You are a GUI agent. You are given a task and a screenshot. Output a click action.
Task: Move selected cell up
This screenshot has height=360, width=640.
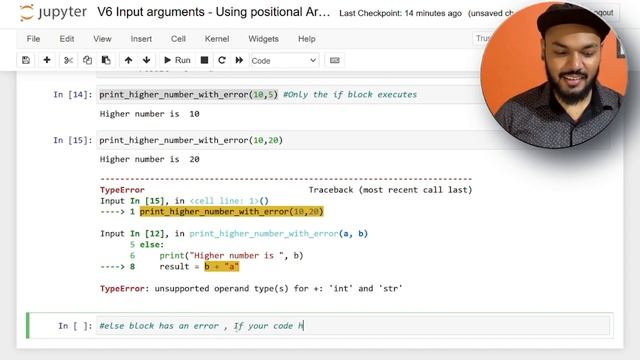(128, 60)
